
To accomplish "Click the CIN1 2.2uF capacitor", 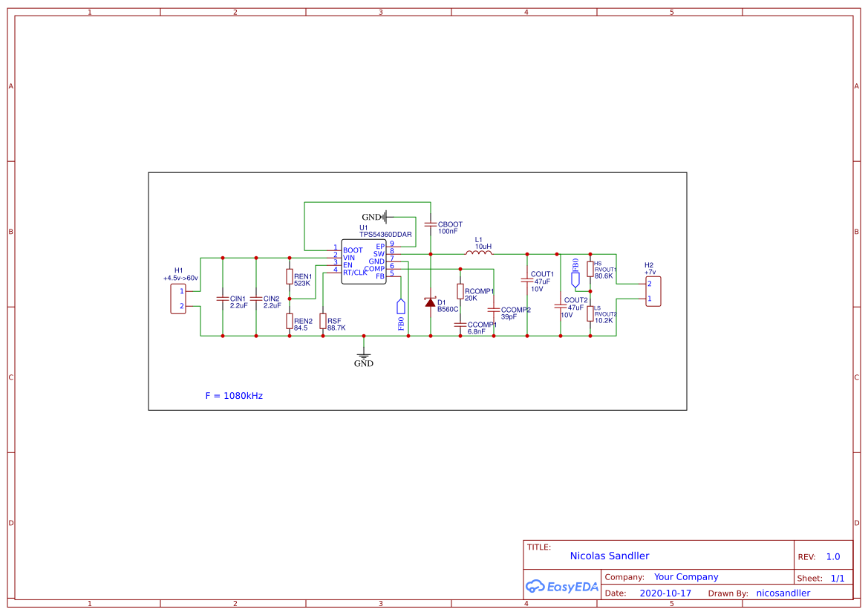I will tap(222, 299).
